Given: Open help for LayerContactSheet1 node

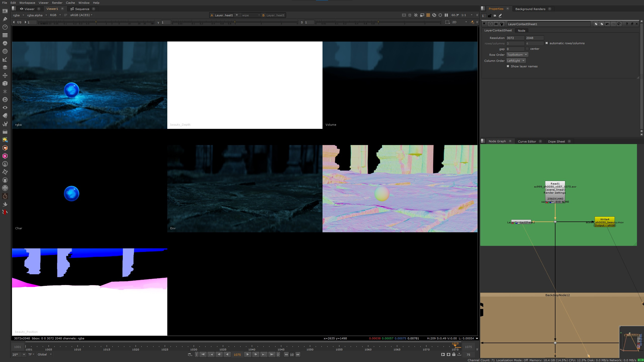Looking at the screenshot, I should (x=627, y=24).
